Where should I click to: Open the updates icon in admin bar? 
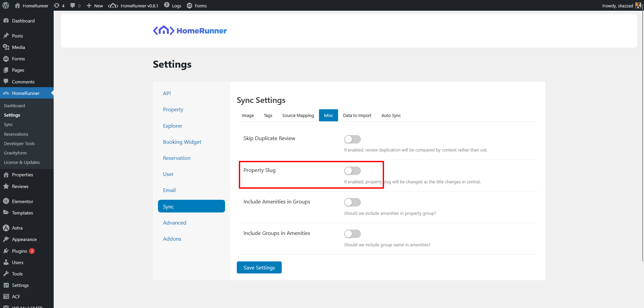pyautogui.click(x=57, y=5)
